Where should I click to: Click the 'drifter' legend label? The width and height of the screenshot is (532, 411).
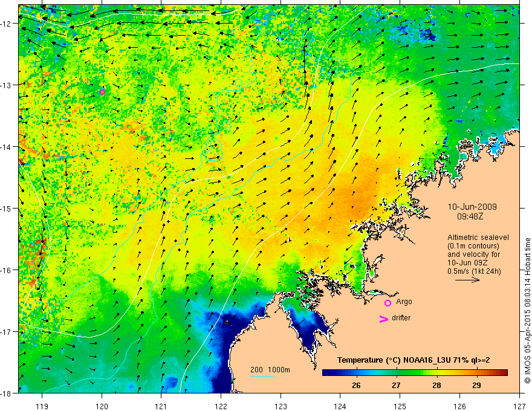point(401,318)
